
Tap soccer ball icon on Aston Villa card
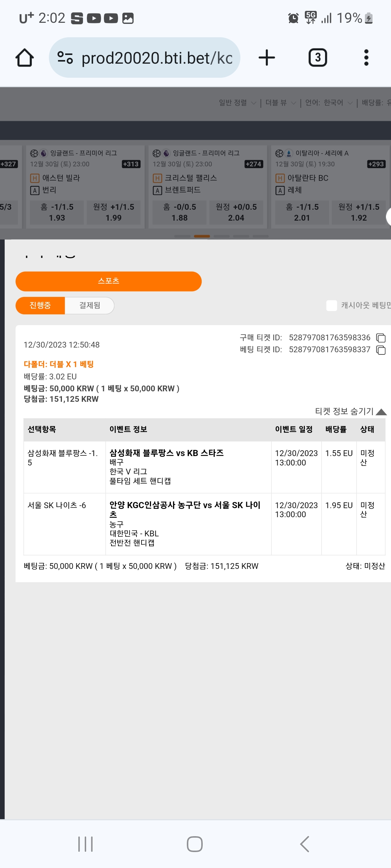tap(34, 153)
